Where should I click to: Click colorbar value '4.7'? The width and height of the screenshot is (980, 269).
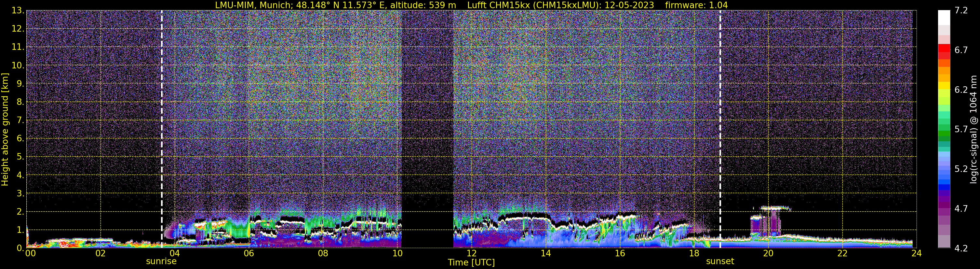pyautogui.click(x=961, y=208)
